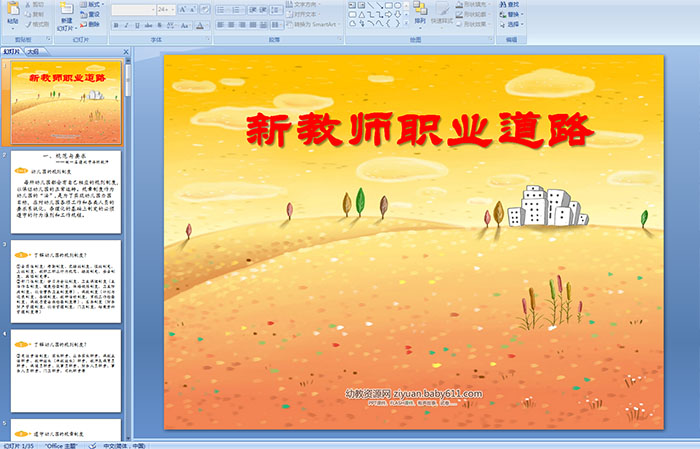
Task: Select the Right Arrow shape in gallery
Action: pos(388,15)
